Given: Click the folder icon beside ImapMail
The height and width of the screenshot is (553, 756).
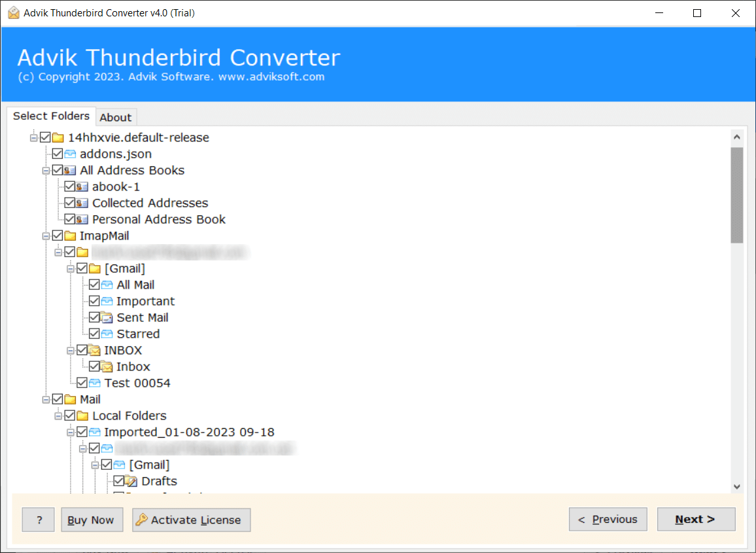Looking at the screenshot, I should tap(71, 236).
